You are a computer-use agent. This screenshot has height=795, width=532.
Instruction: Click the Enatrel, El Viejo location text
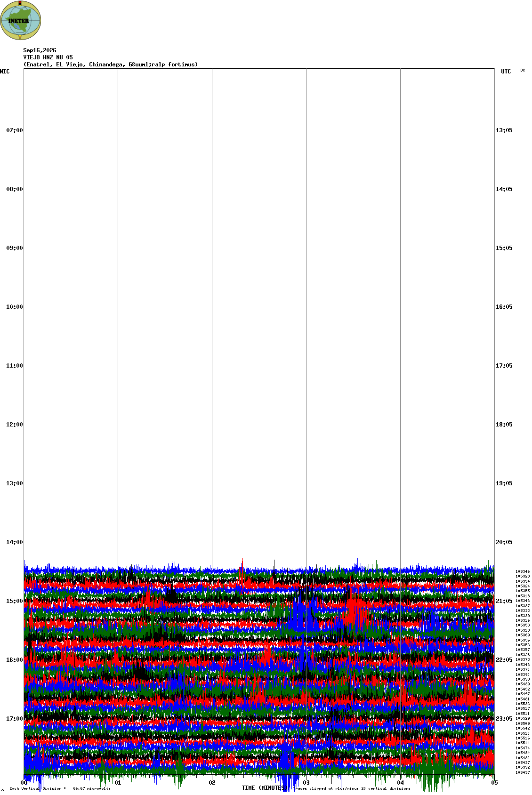pos(111,64)
